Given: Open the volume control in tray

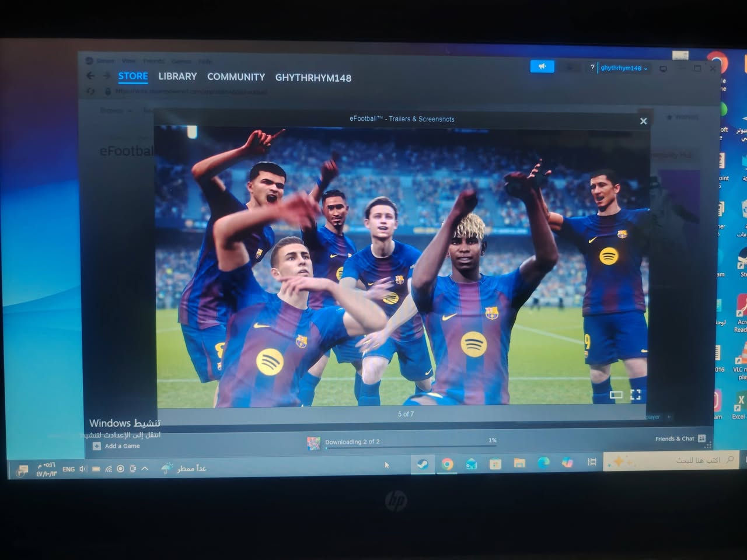Looking at the screenshot, I should pos(83,469).
